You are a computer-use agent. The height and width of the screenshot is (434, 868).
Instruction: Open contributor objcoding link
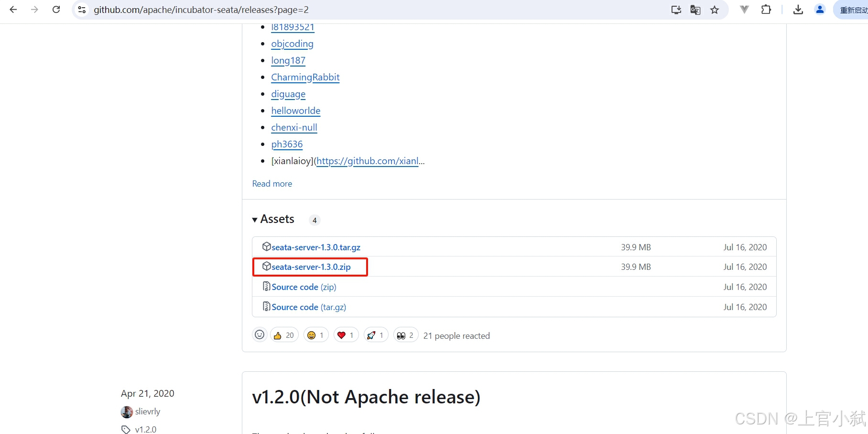pyautogui.click(x=292, y=44)
